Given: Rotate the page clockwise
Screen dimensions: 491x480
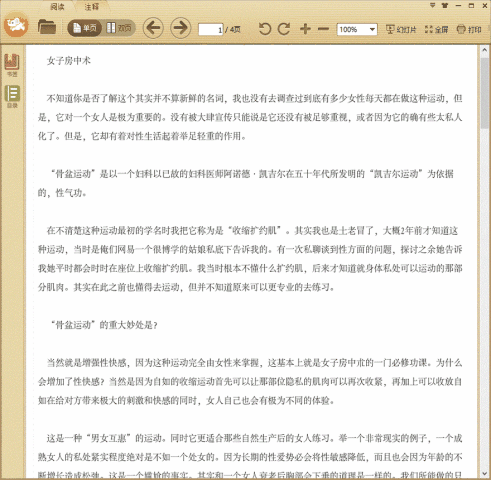Looking at the screenshot, I should click(x=284, y=29).
